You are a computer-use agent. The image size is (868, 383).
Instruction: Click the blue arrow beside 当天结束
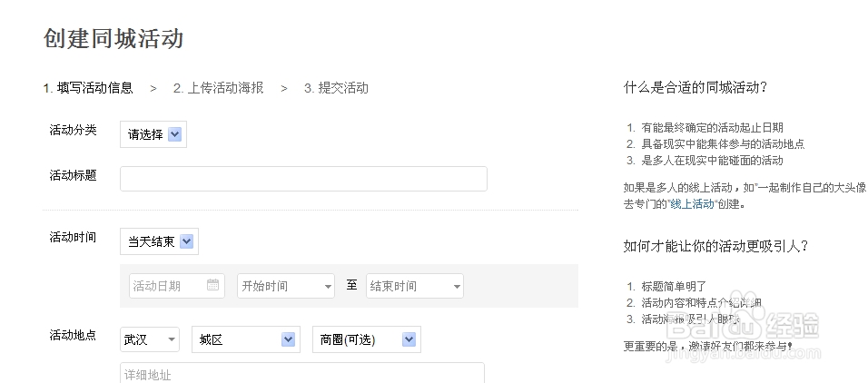(186, 241)
